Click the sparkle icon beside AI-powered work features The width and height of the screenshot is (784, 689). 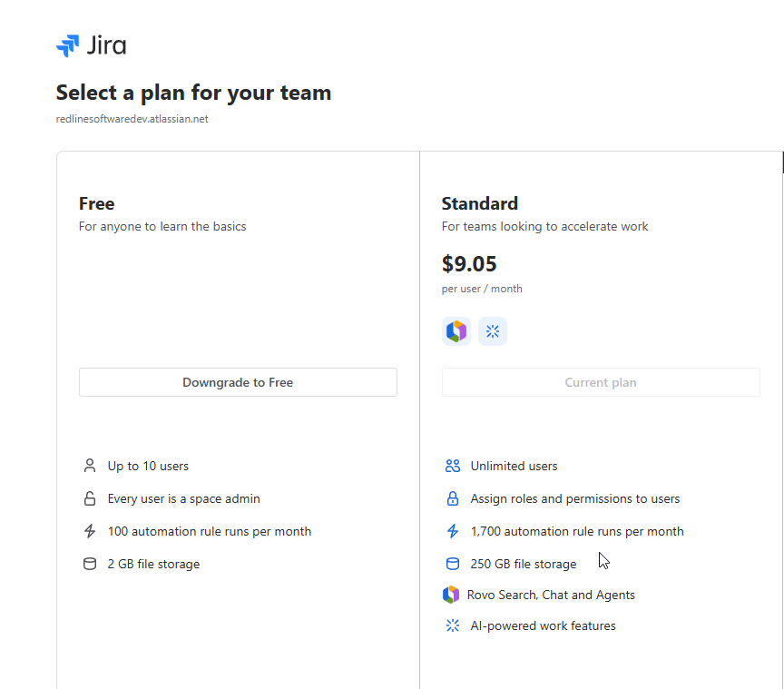click(x=453, y=625)
